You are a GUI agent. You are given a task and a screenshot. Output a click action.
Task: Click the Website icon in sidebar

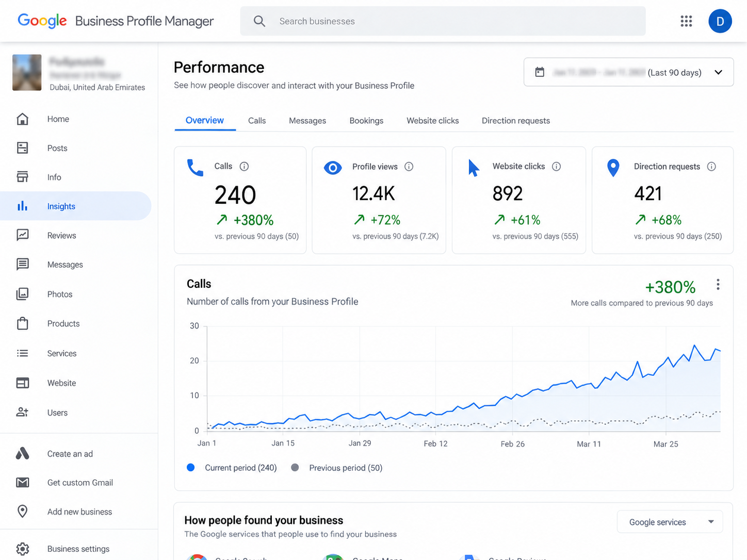22,383
